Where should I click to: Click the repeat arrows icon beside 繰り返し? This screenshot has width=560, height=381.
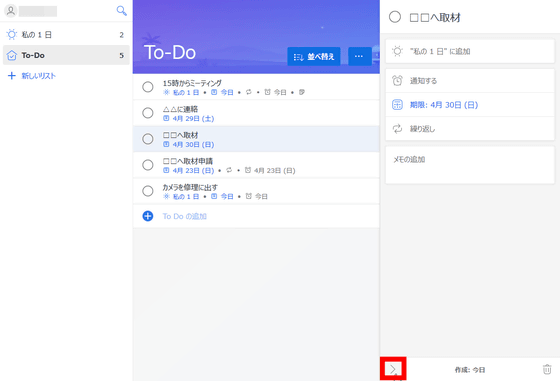click(397, 129)
